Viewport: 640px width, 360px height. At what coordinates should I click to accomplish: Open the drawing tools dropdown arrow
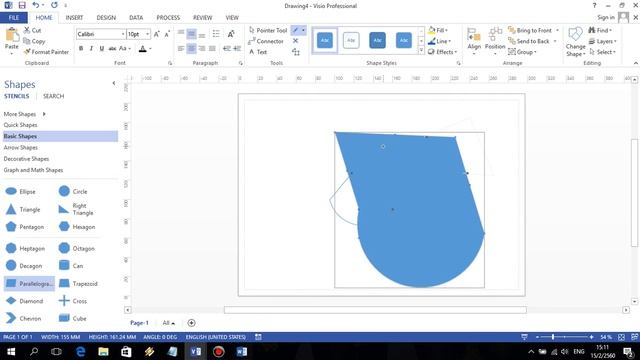tap(303, 30)
